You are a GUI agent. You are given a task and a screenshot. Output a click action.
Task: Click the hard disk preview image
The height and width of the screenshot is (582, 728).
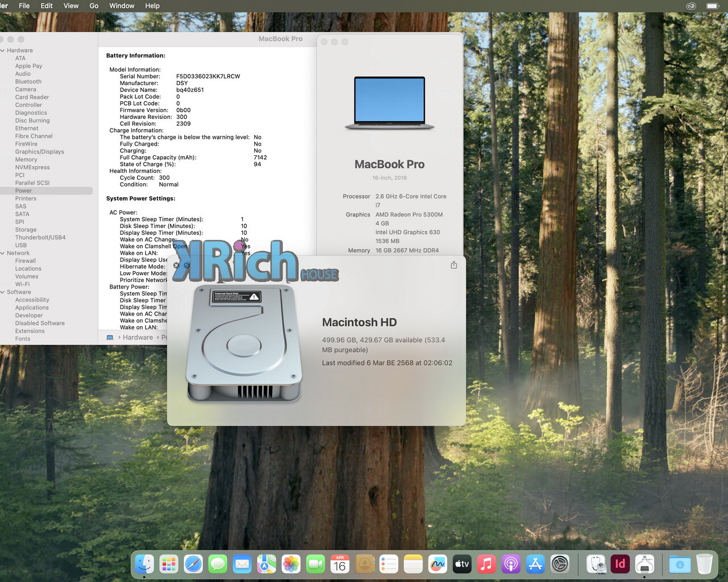244,344
